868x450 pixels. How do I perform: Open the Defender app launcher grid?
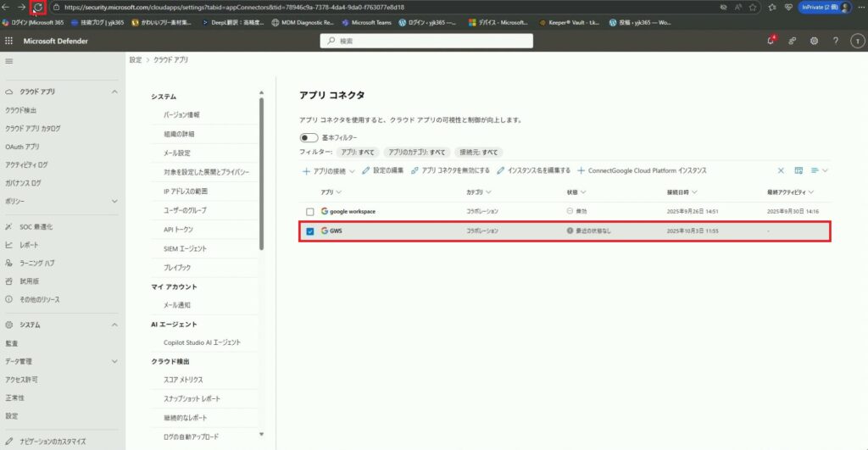(9, 41)
